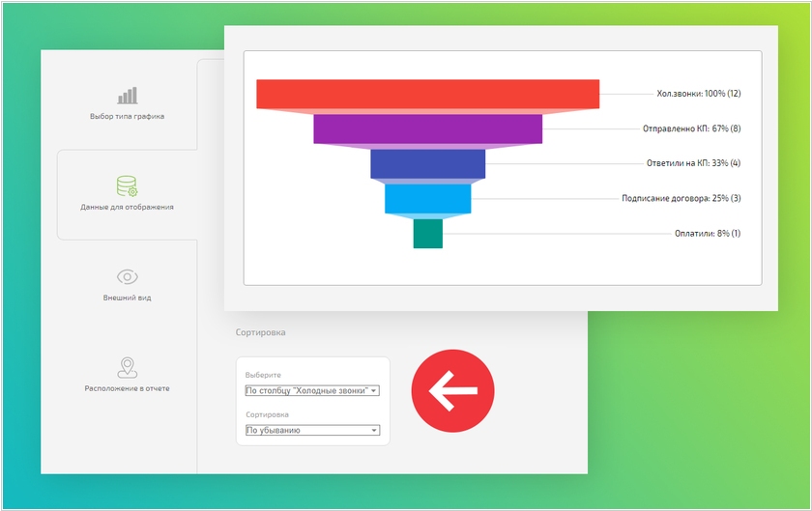This screenshot has height=511, width=812.
Task: Click the purple Отправленно КП funnel segment
Action: [x=427, y=128]
